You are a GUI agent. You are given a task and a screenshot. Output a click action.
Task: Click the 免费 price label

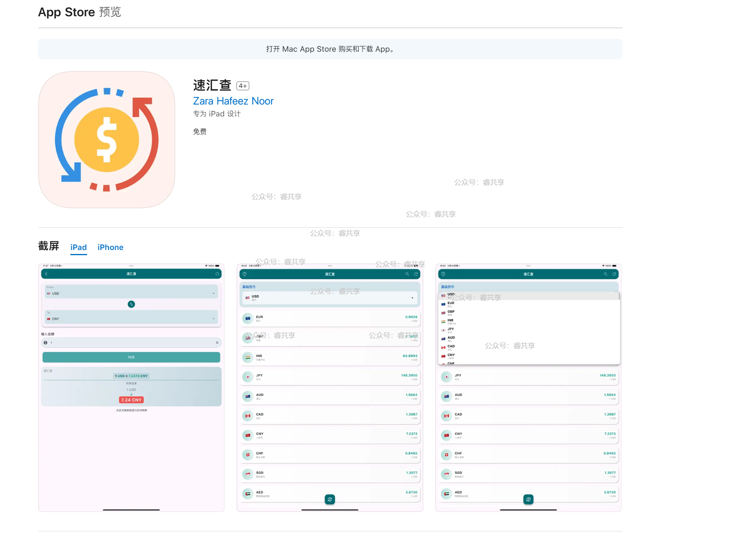200,132
